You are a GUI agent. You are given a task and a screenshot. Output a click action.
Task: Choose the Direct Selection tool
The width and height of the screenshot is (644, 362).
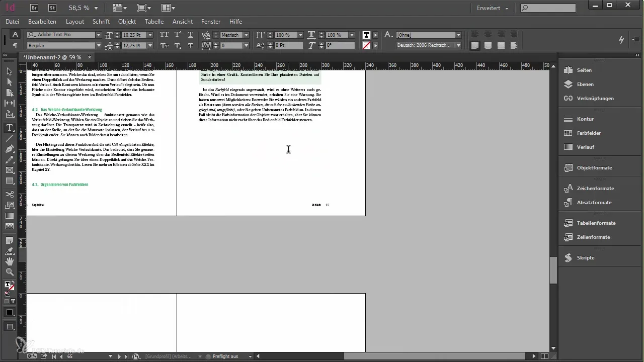pos(10,82)
